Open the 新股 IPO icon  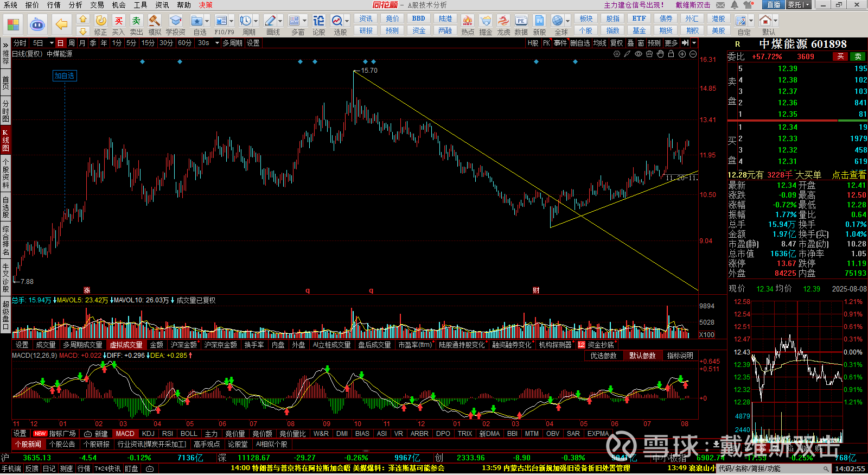click(539, 21)
